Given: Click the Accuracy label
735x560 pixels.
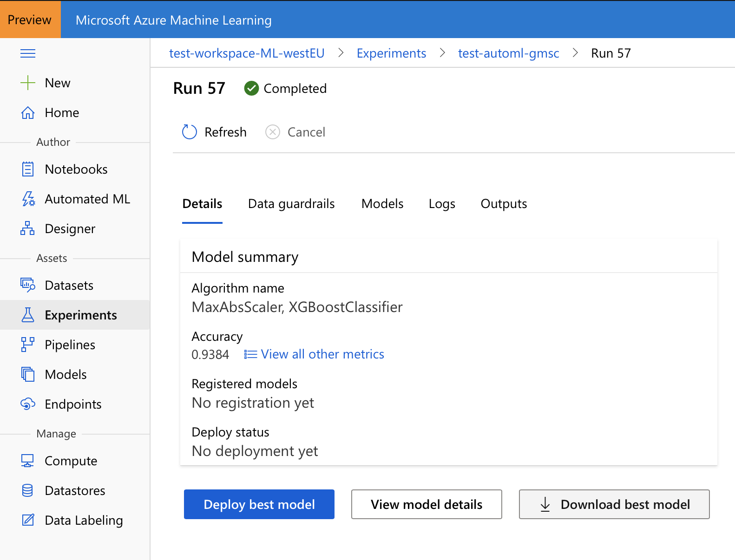Looking at the screenshot, I should point(217,337).
